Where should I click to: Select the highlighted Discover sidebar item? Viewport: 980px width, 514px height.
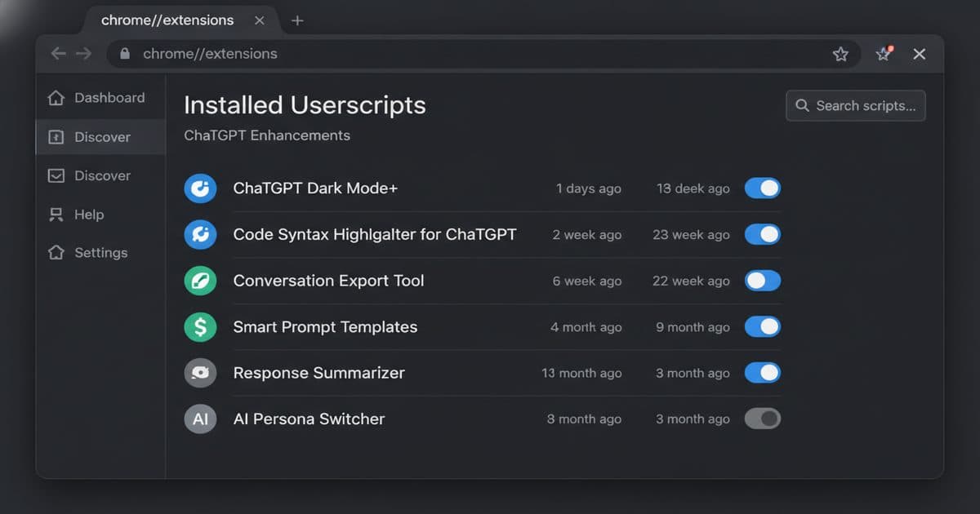pos(100,137)
